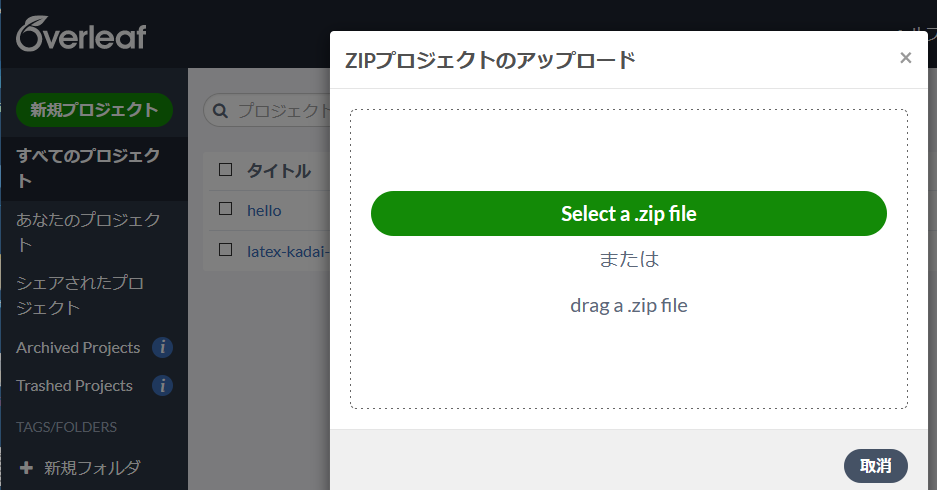Viewport: 937px width, 490px height.
Task: Open the Trashed Projects info icon
Action: click(163, 385)
